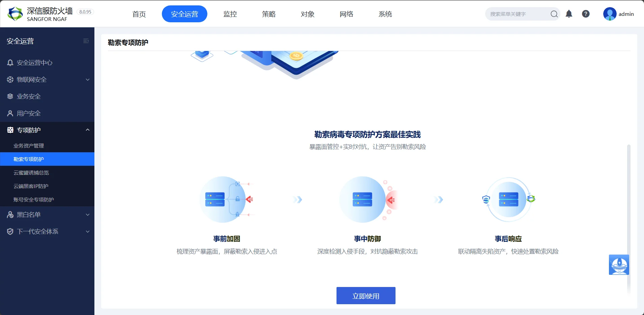The image size is (644, 315).
Task: Click the search magnifier icon
Action: click(553, 14)
